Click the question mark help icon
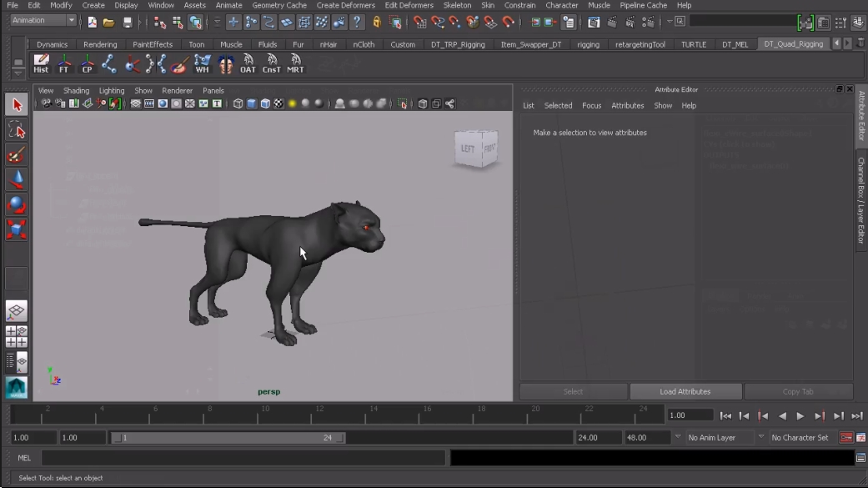Viewport: 868px width, 488px height. click(357, 23)
